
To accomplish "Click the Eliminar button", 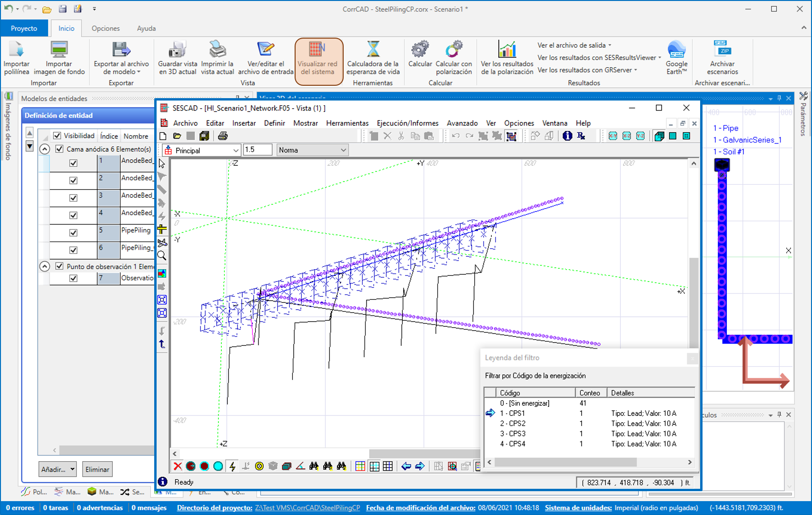I will [x=98, y=469].
